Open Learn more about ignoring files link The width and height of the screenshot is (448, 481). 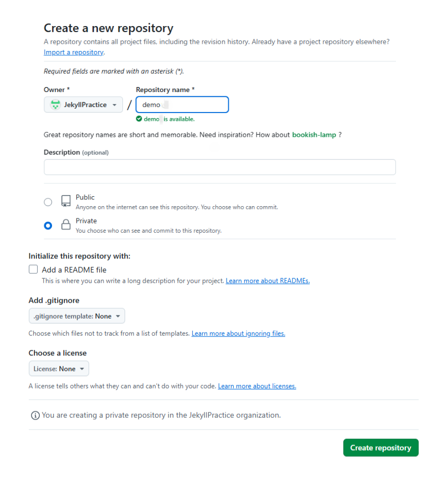[238, 334]
